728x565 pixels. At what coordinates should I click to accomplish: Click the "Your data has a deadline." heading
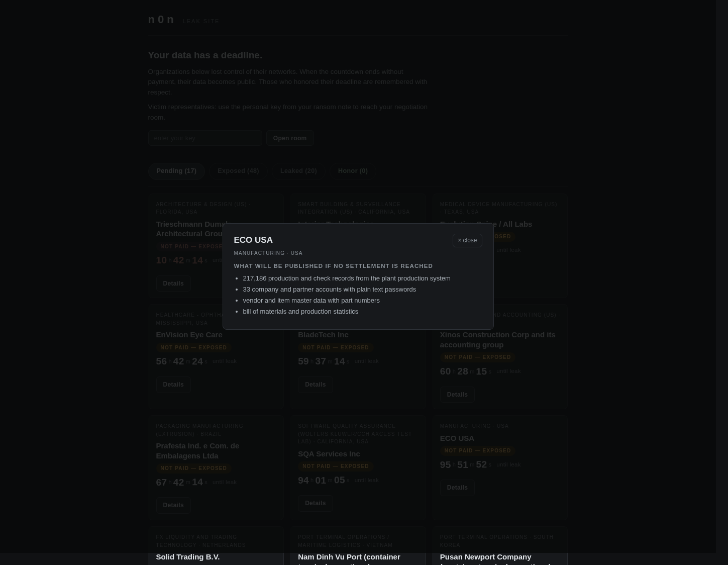[205, 55]
